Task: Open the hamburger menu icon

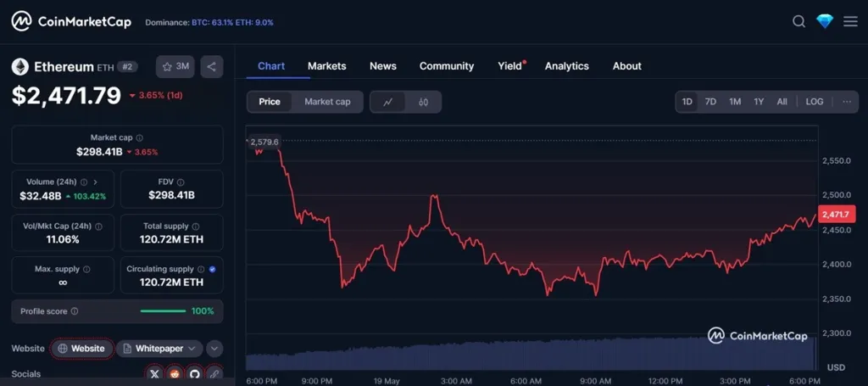Action: point(850,21)
